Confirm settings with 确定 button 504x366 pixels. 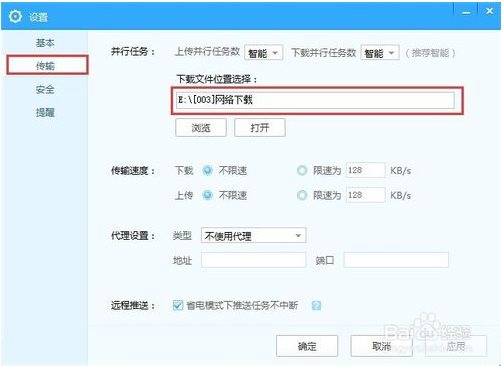click(x=307, y=346)
